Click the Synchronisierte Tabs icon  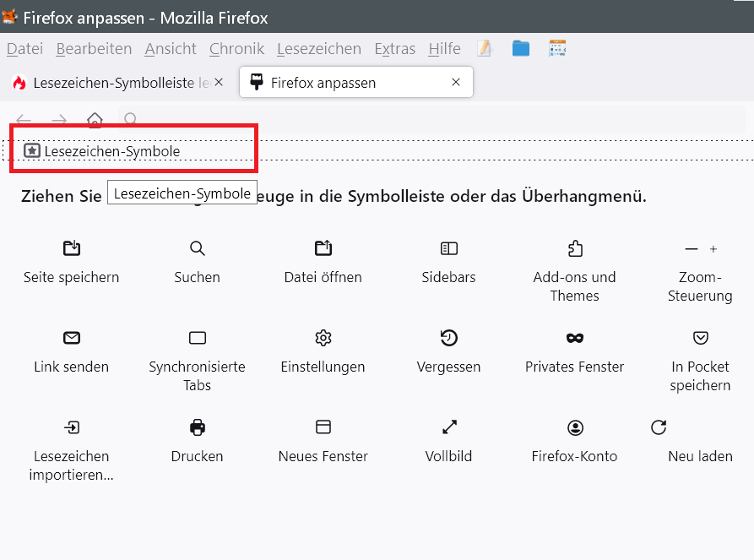pyautogui.click(x=198, y=338)
